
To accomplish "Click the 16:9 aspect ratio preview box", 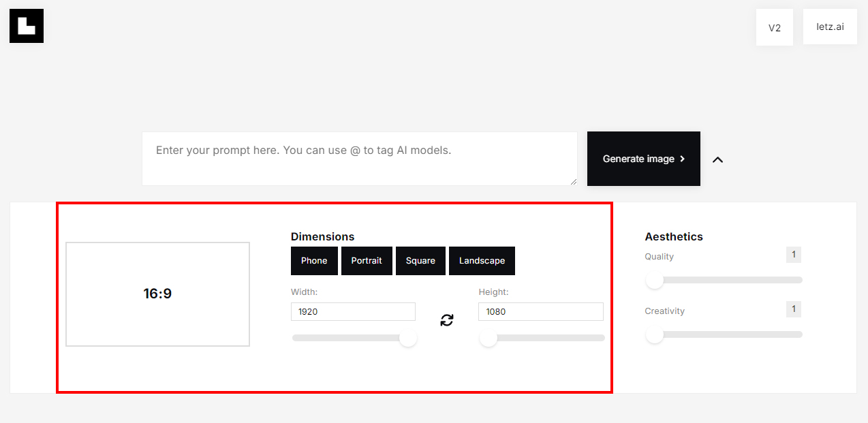I will tap(157, 294).
